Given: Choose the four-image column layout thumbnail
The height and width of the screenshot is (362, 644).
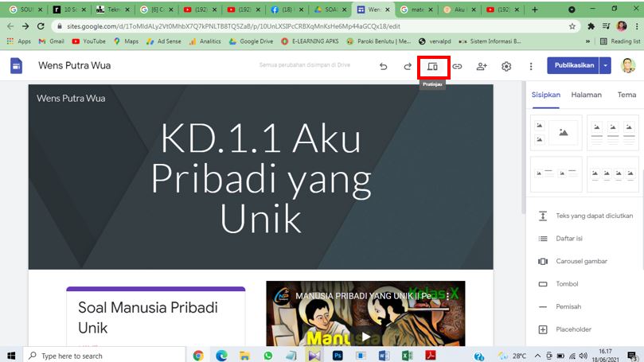Looking at the screenshot, I should 613,174.
